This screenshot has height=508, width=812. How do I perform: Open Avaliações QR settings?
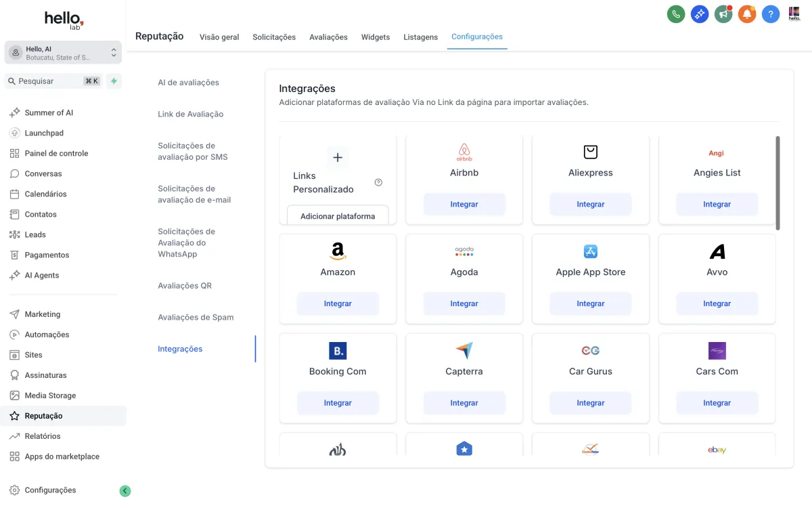tap(185, 286)
